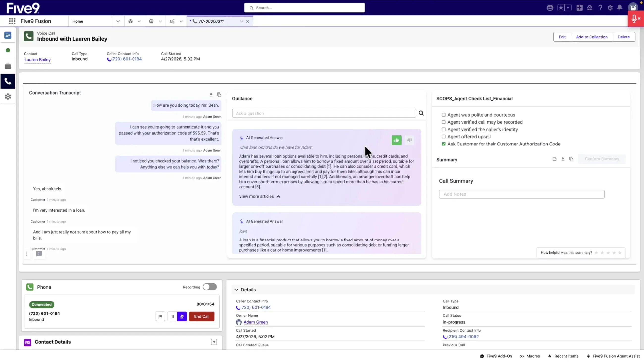The width and height of the screenshot is (644, 362).
Task: Close the VC-00000311 tab
Action: pos(247,21)
